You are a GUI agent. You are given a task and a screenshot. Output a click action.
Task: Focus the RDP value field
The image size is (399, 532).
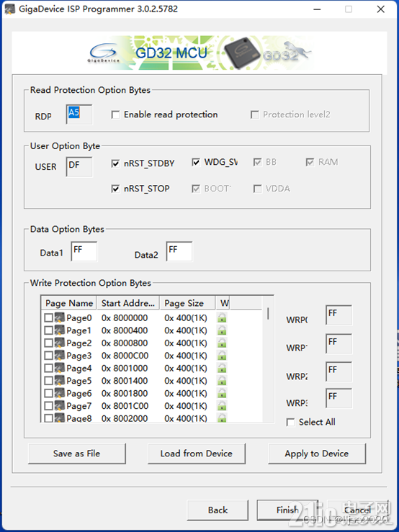[x=79, y=114]
